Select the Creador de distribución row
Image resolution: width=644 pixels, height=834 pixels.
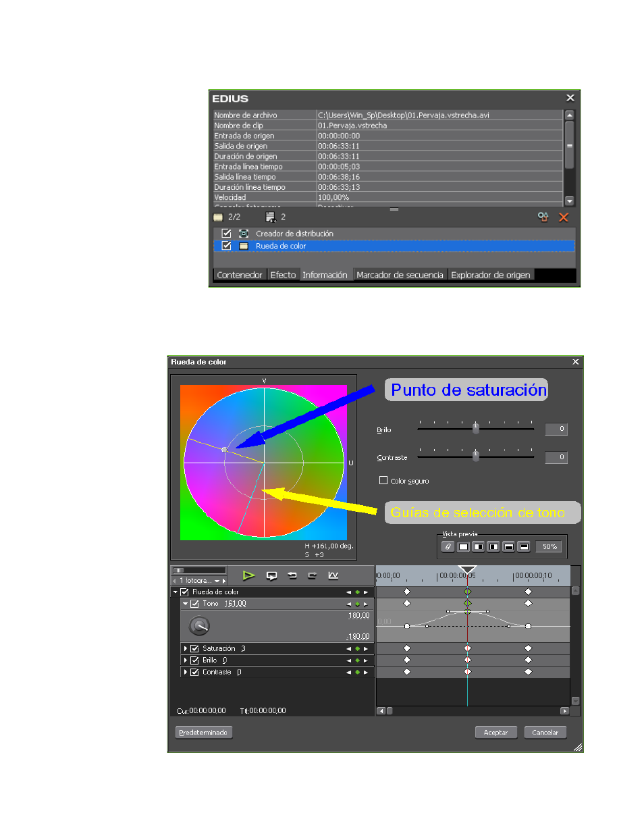point(394,234)
